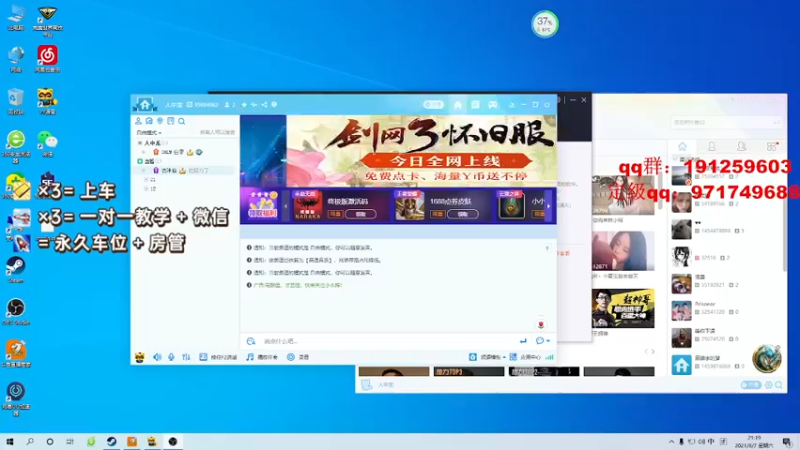Click the gift box reward icon in promo strip
This screenshot has width=800, height=450.
(x=262, y=205)
